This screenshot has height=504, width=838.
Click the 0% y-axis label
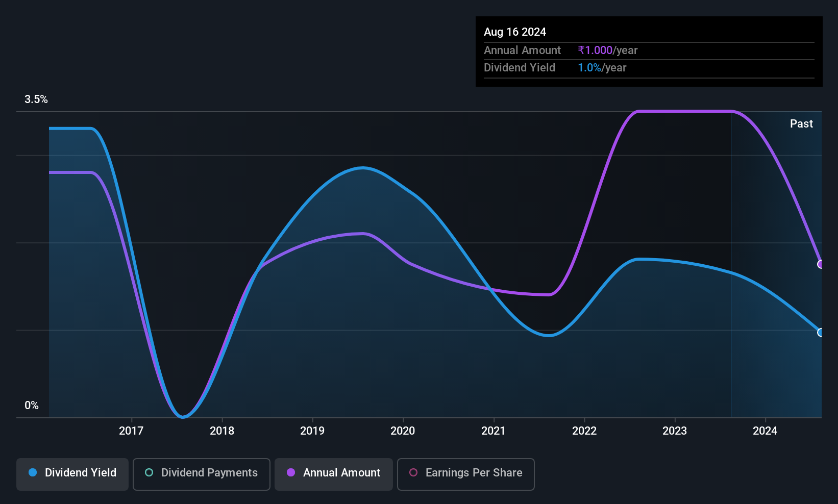[x=32, y=406]
